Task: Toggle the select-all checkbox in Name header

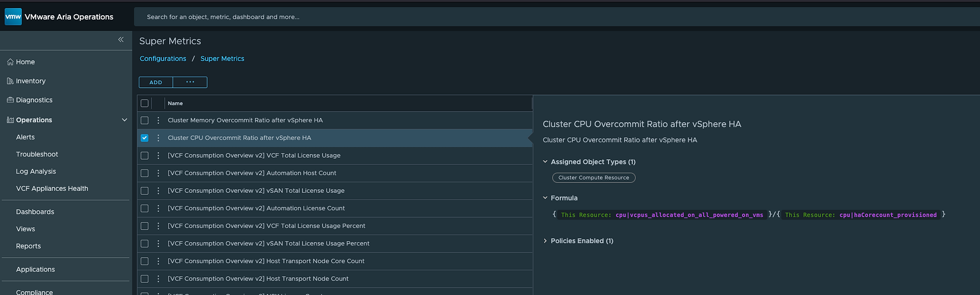Action: tap(144, 103)
